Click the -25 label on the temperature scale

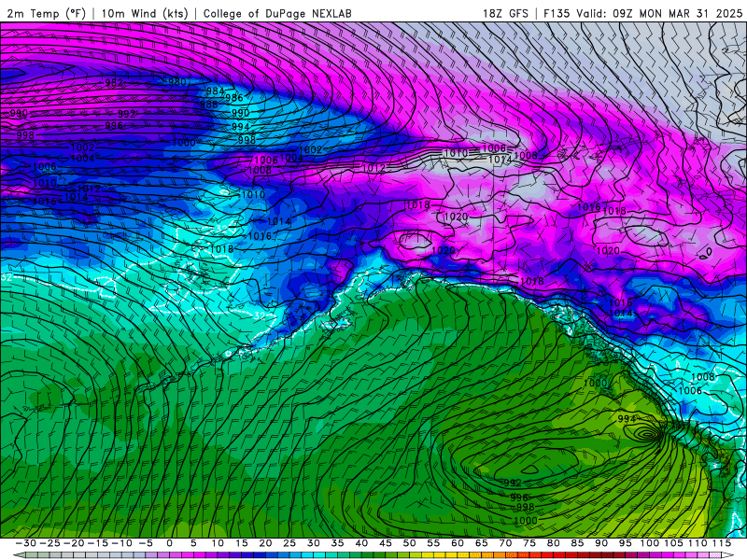[49, 543]
